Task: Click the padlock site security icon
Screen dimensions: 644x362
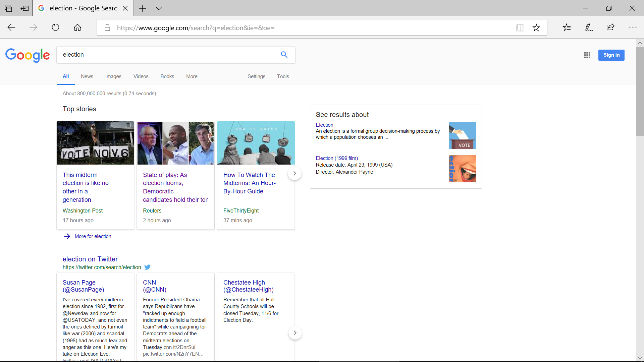Action: (x=107, y=28)
